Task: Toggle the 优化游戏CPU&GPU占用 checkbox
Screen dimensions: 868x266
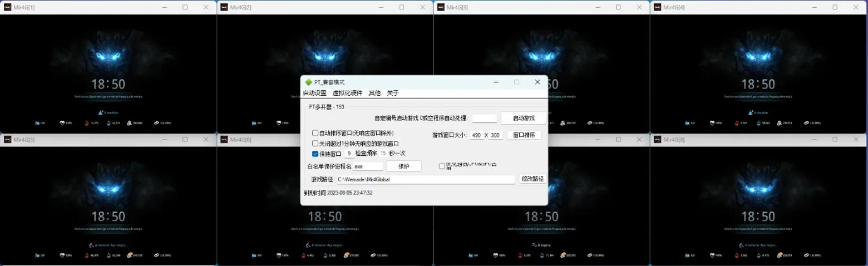Action: 442,166
